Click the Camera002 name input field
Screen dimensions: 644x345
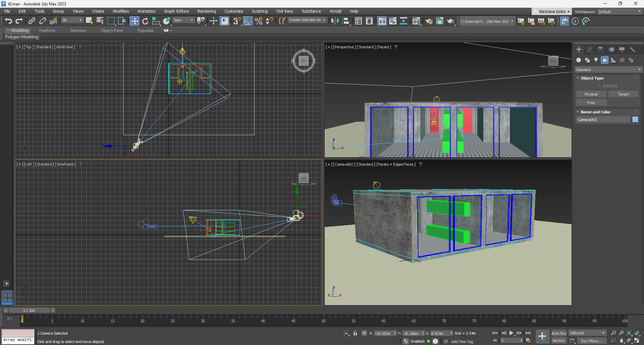tap(603, 120)
